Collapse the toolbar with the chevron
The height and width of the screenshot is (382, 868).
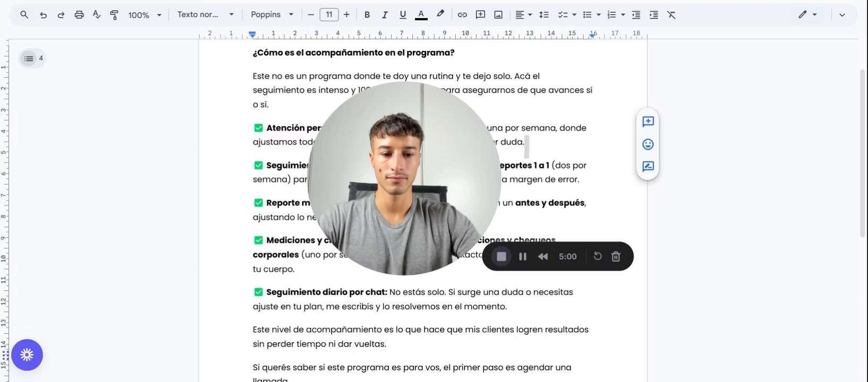pos(842,15)
